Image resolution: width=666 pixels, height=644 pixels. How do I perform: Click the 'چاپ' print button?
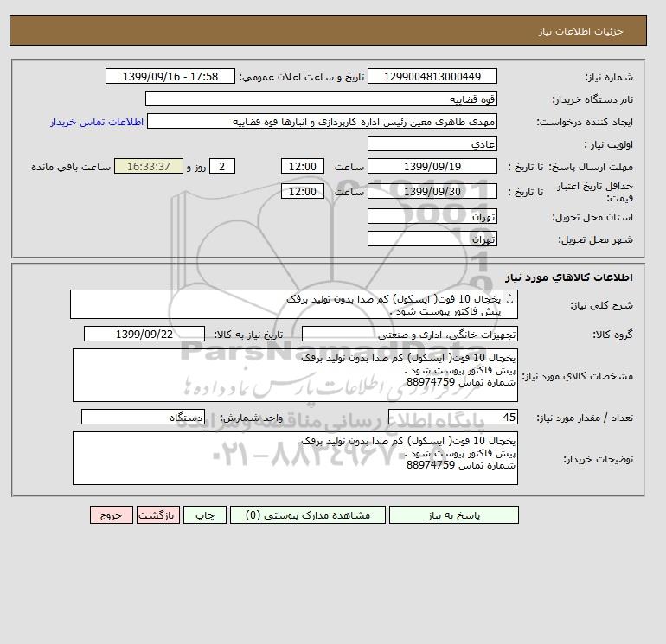[x=205, y=515]
